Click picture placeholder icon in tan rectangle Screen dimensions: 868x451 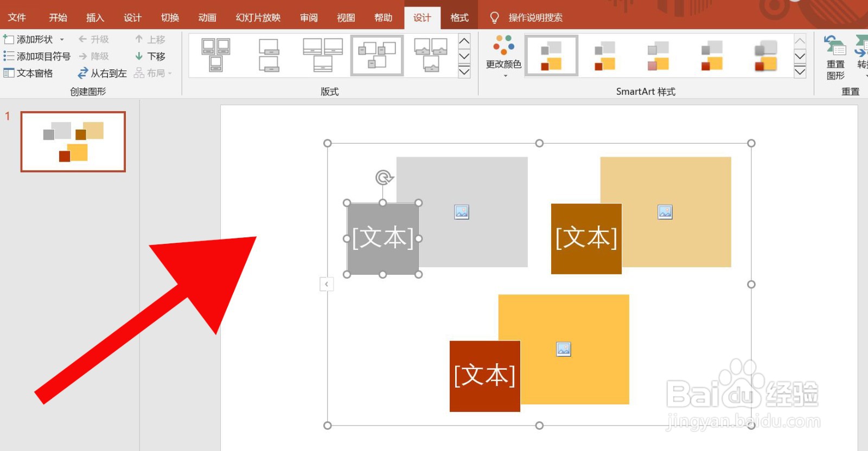tap(665, 212)
